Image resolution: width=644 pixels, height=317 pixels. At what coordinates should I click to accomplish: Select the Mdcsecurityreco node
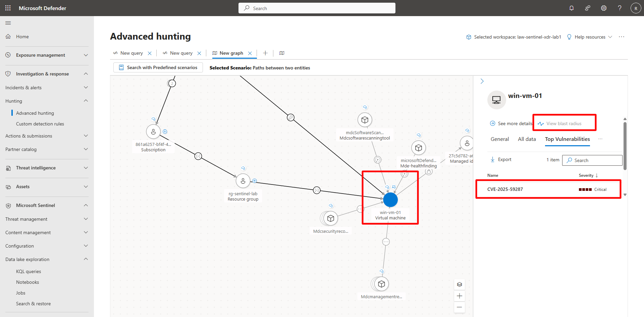coord(331,218)
